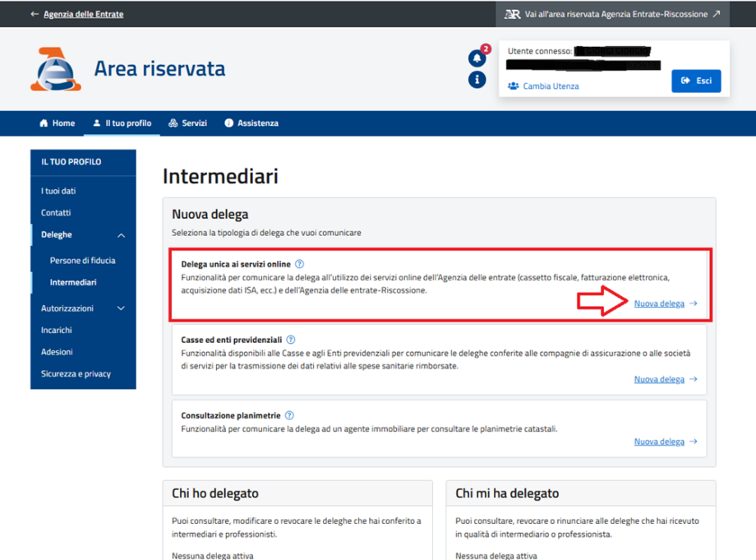Go to the Home menu item

(57, 123)
